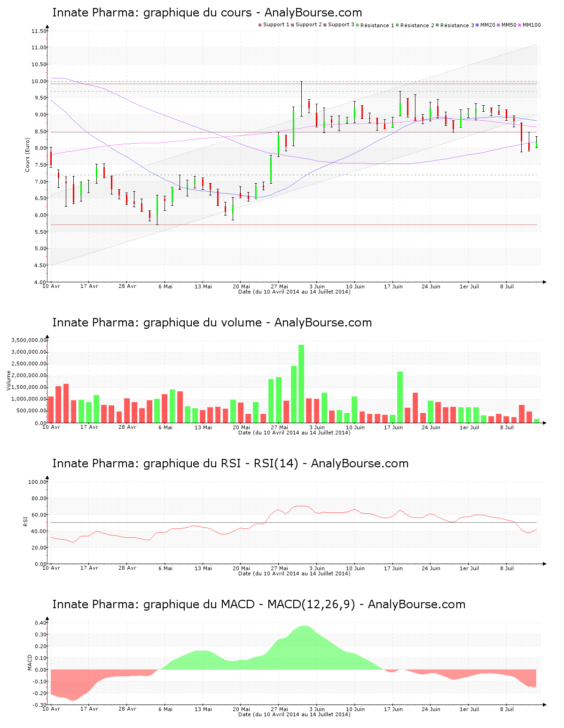564x728 pixels.
Task: Click the date range caption under MACD chart
Action: (x=294, y=714)
